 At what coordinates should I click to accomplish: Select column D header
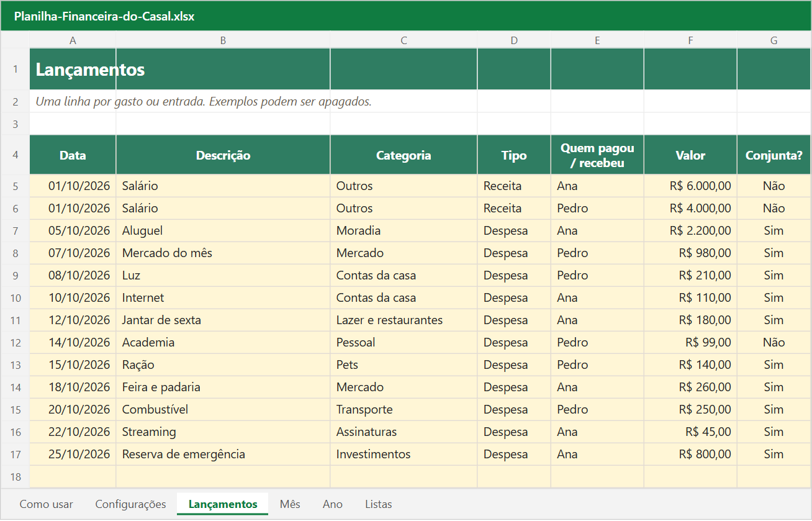click(x=514, y=40)
